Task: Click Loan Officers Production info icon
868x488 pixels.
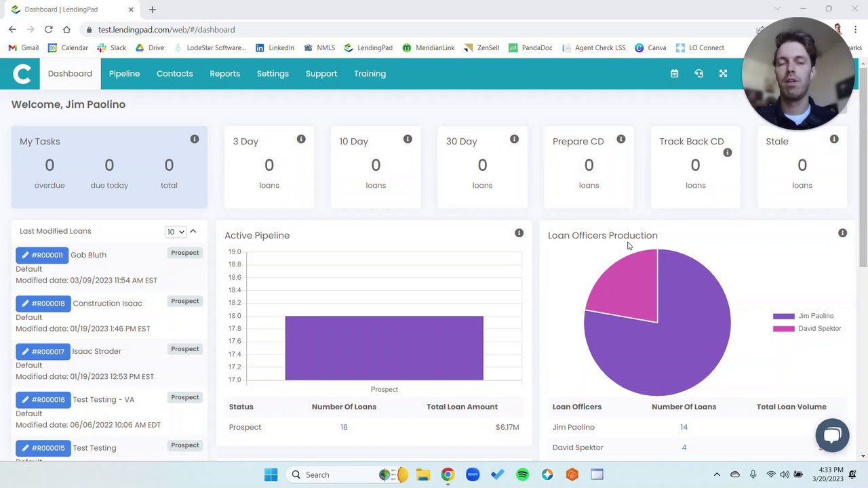Action: pos(842,233)
